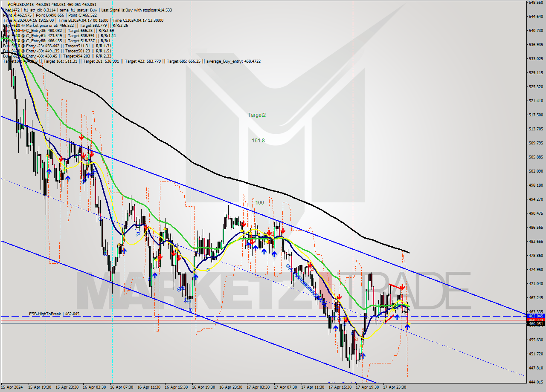Click the 513.705 price axis label
The image size is (546, 392).
coord(536,129)
